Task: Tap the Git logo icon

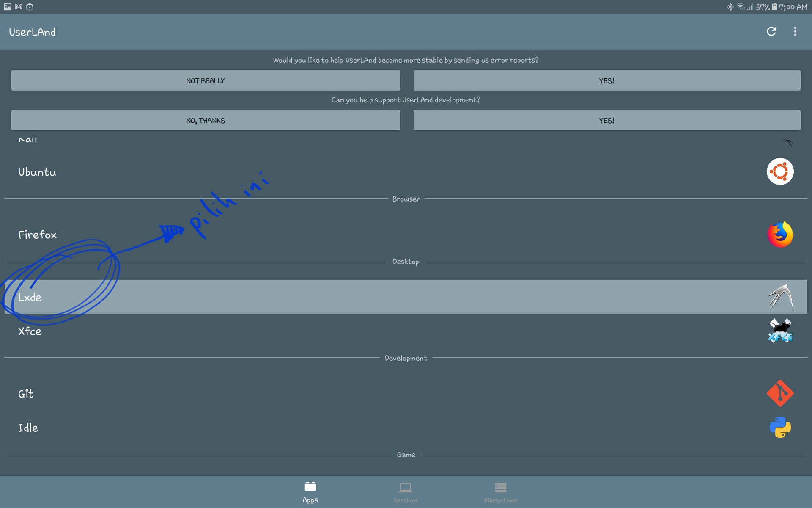Action: coord(780,393)
